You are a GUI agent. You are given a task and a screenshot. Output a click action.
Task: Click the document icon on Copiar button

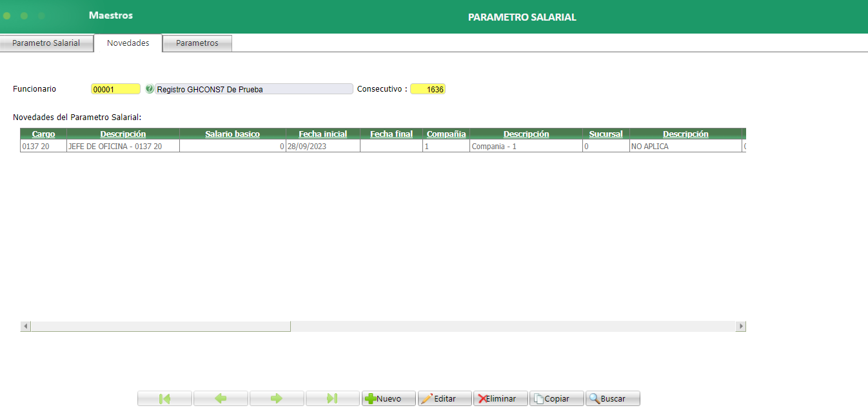pos(540,398)
